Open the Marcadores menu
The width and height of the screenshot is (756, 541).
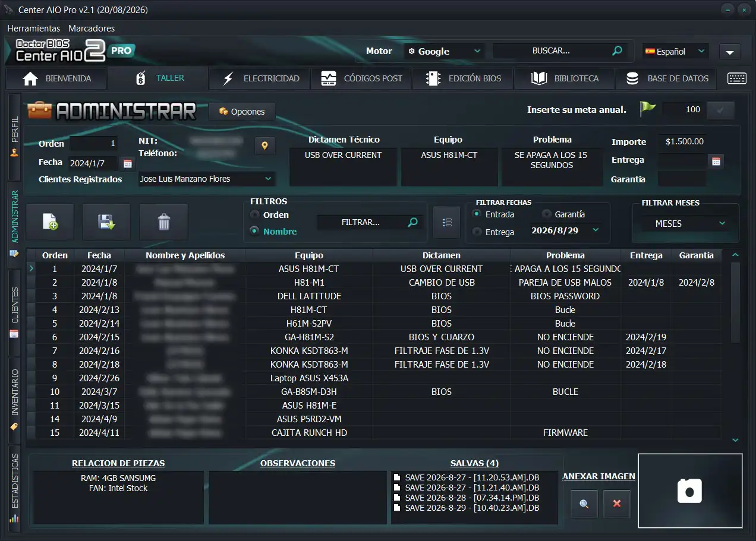(92, 28)
